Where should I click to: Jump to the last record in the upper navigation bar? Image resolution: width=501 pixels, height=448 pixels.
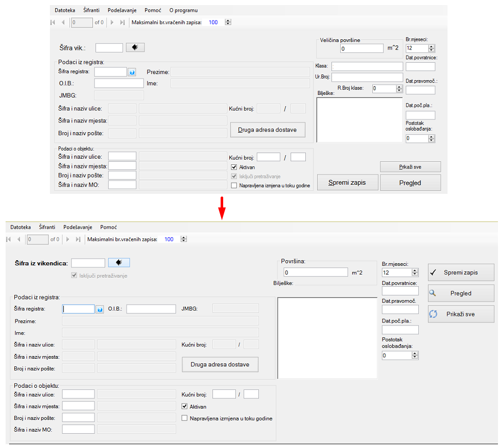pyautogui.click(x=123, y=22)
